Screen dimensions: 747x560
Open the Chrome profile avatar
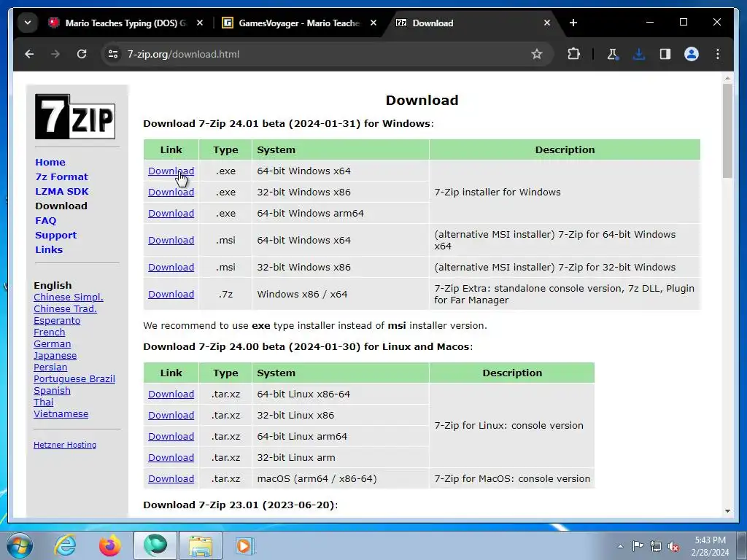[x=692, y=54]
